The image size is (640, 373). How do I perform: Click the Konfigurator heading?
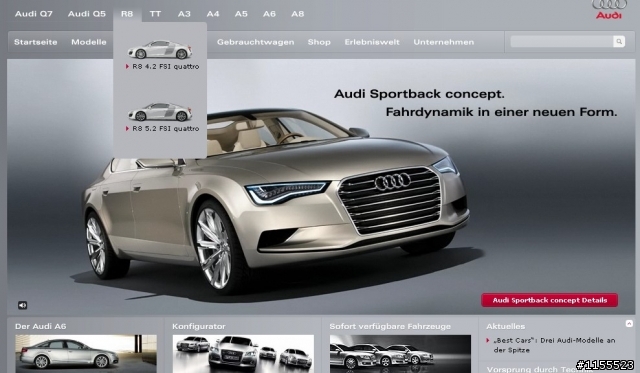pyautogui.click(x=199, y=326)
